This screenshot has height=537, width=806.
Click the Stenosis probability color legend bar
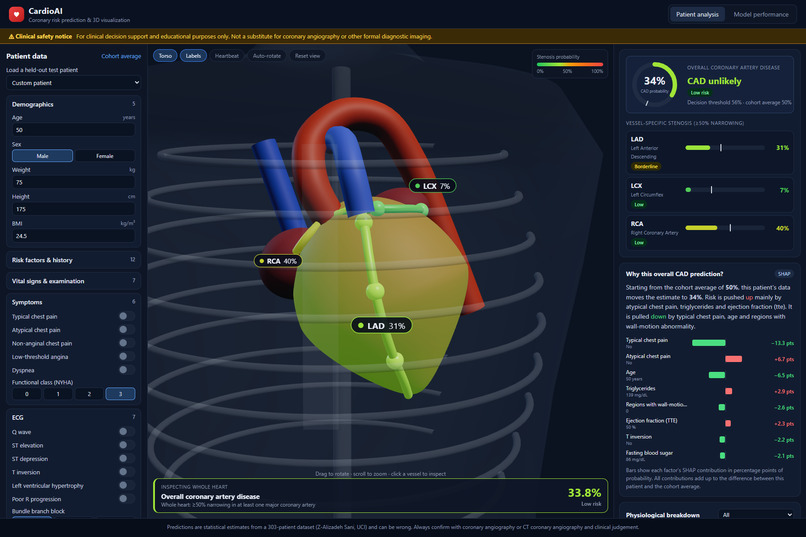(x=570, y=65)
